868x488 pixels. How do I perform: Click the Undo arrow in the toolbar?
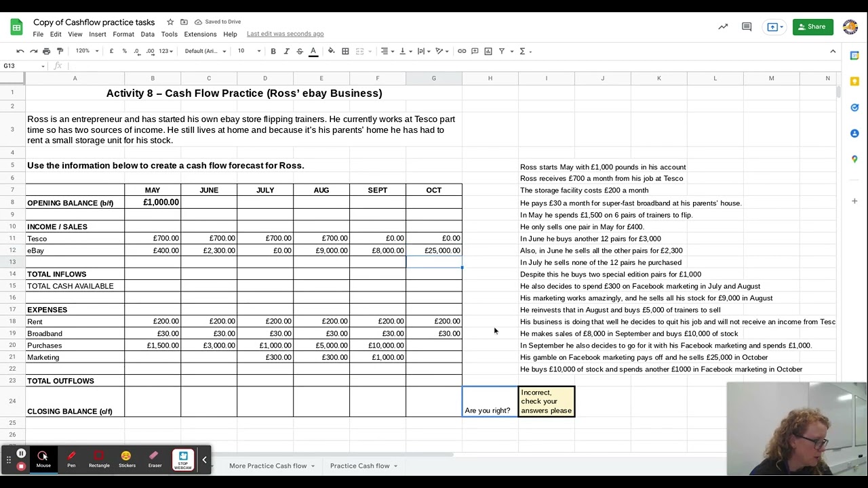point(20,51)
